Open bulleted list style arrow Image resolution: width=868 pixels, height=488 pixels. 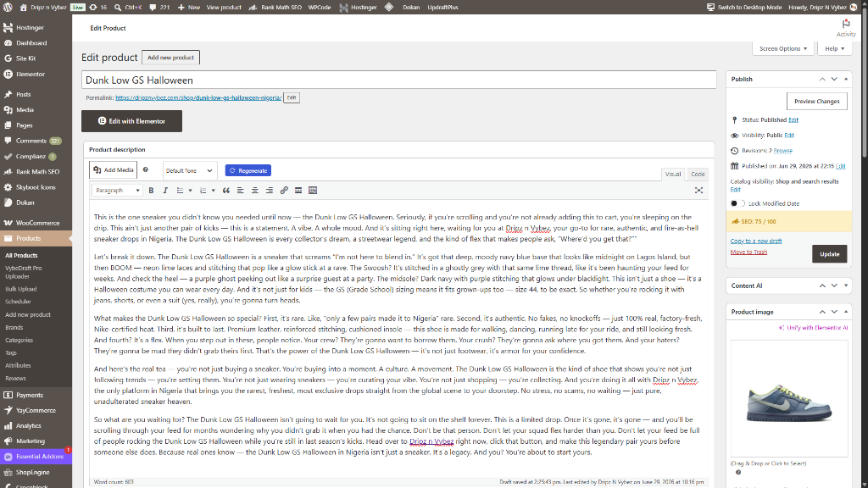(x=190, y=191)
